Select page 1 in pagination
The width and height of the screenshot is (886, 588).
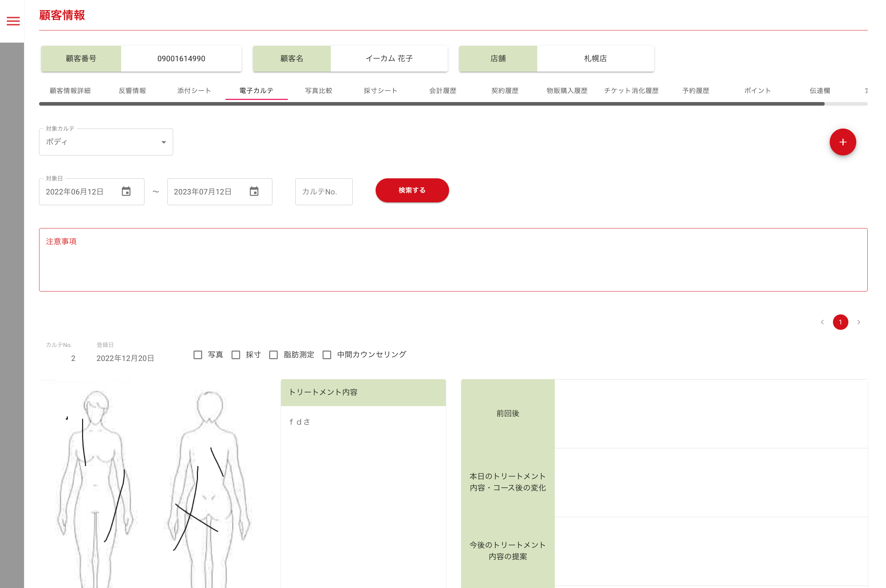pos(840,322)
